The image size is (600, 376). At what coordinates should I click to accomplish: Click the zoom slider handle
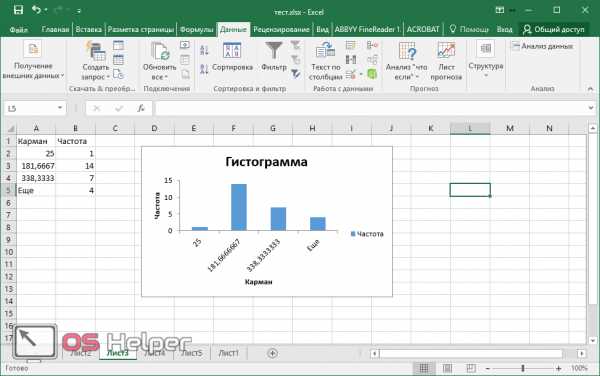523,368
